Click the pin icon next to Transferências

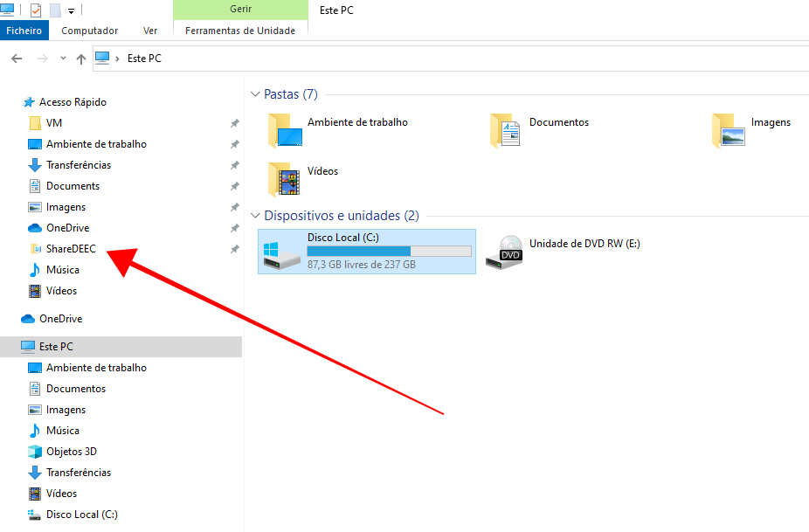point(235,165)
